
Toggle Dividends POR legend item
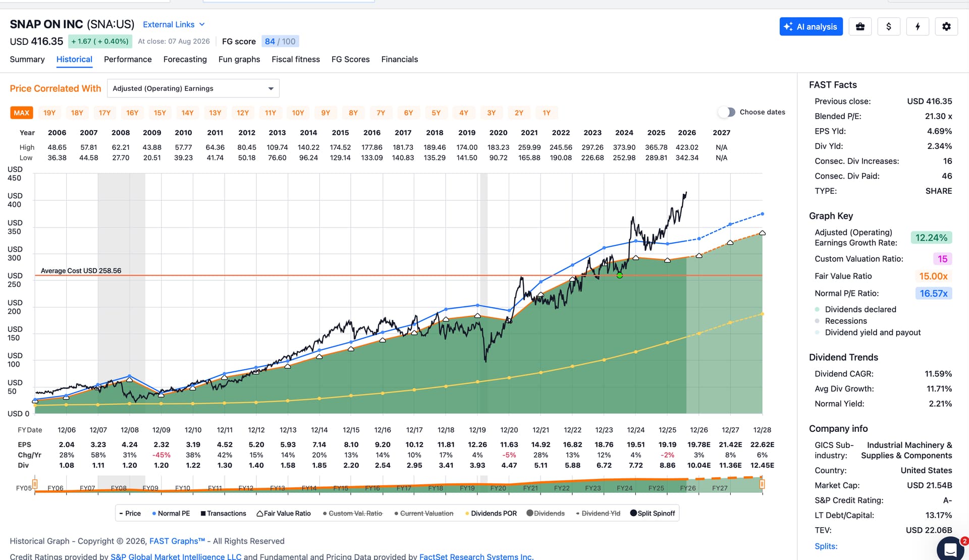[x=491, y=513]
